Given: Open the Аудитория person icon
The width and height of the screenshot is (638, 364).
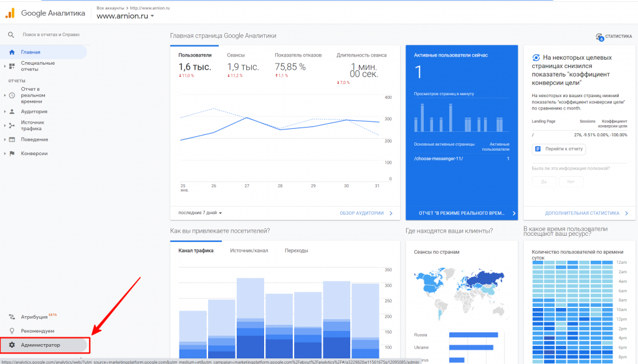Looking at the screenshot, I should (x=12, y=111).
